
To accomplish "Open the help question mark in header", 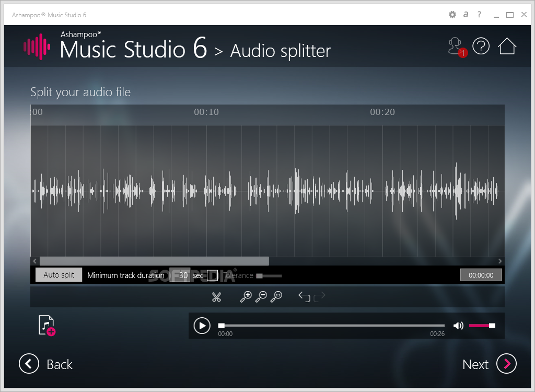I will coord(481,46).
